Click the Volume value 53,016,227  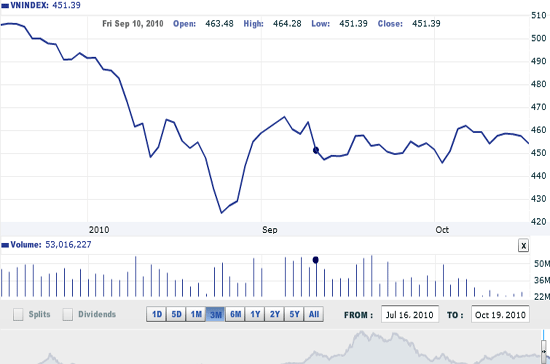pyautogui.click(x=68, y=244)
